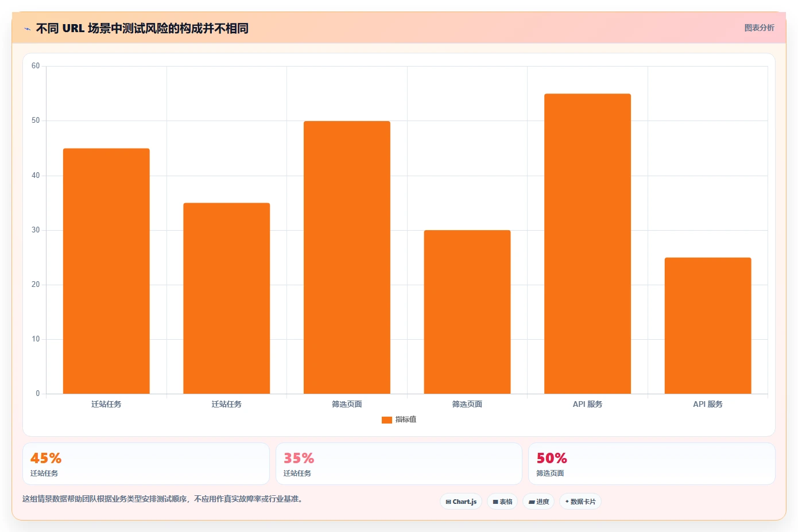Image resolution: width=798 pixels, height=532 pixels.
Task: Click the y-axis label 60
Action: pos(36,66)
